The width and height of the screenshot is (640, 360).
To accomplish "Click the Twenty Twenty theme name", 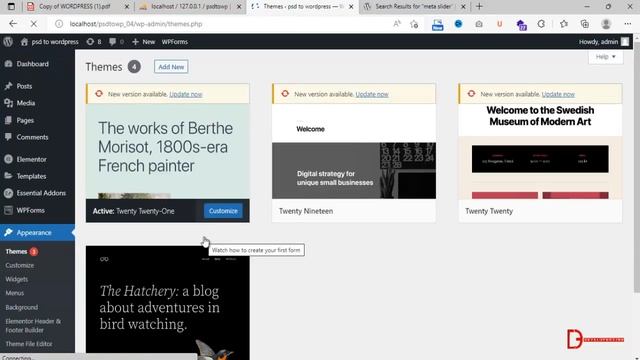I will click(489, 211).
